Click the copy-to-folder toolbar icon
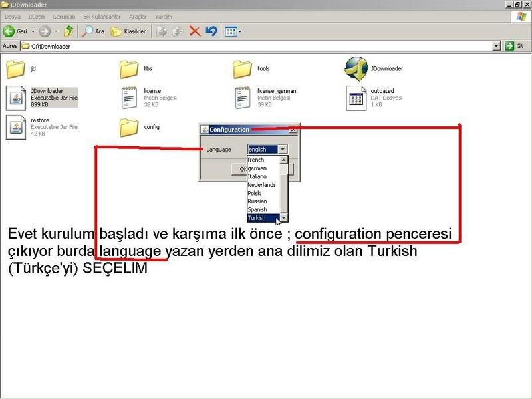This screenshot has width=532, height=399. (178, 31)
